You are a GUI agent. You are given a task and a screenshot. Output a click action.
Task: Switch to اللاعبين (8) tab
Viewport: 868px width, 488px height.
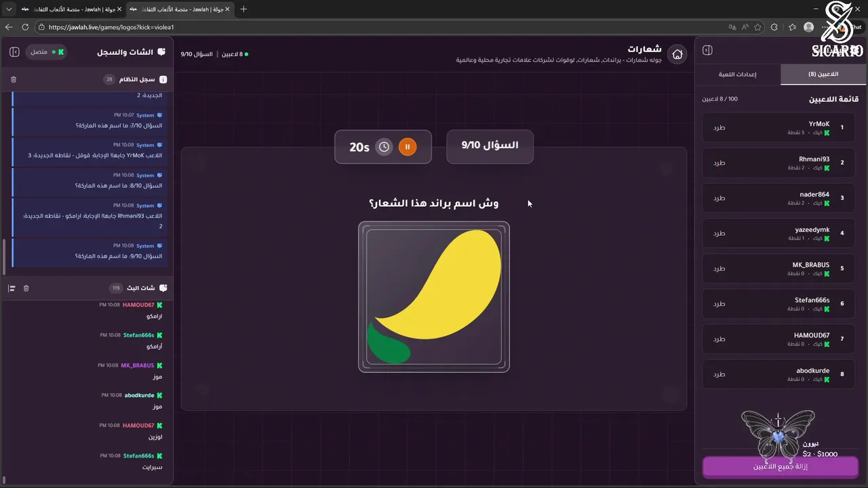[823, 74]
